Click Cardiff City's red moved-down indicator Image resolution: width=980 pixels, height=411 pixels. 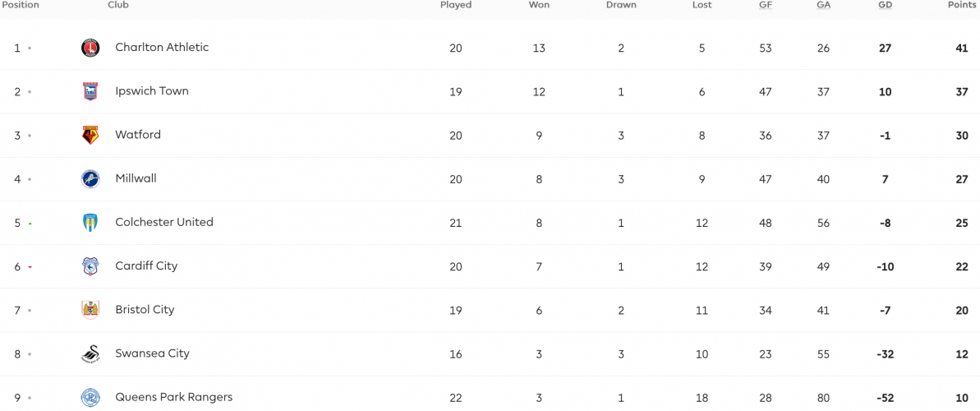point(30,267)
